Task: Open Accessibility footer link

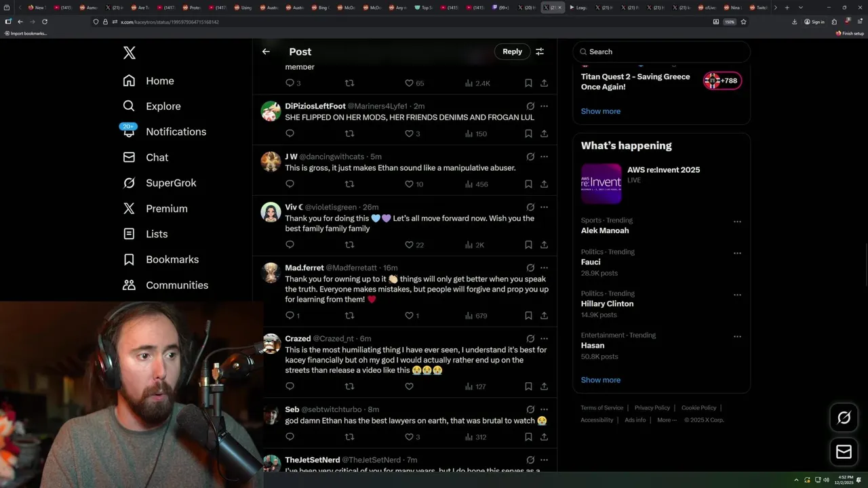Action: [597, 420]
